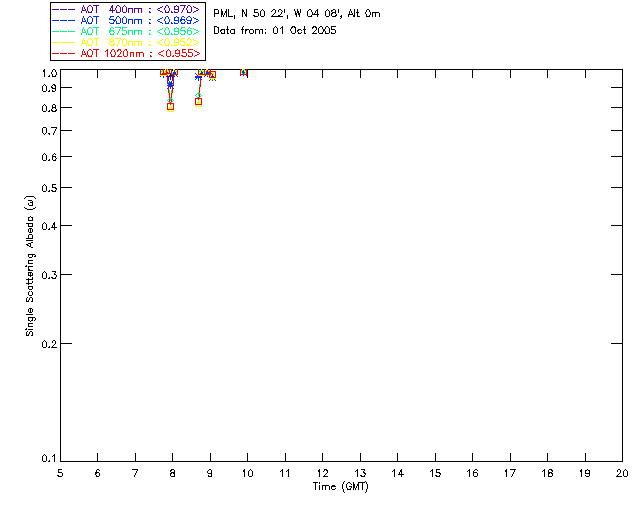Click the hour 17 label on the time axis
This screenshot has width=640, height=512.
pyautogui.click(x=510, y=473)
